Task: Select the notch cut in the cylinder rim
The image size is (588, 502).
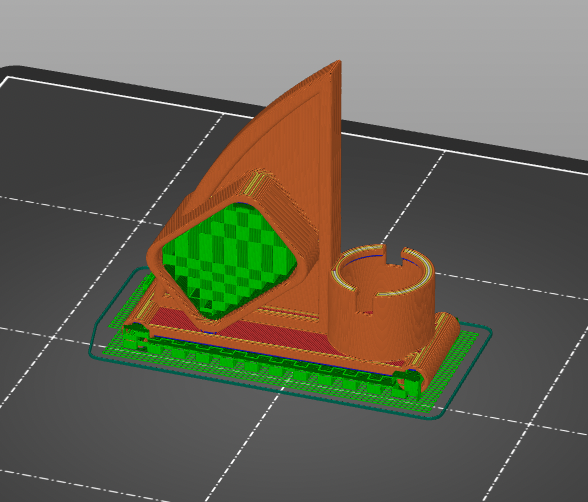Action: [394, 256]
